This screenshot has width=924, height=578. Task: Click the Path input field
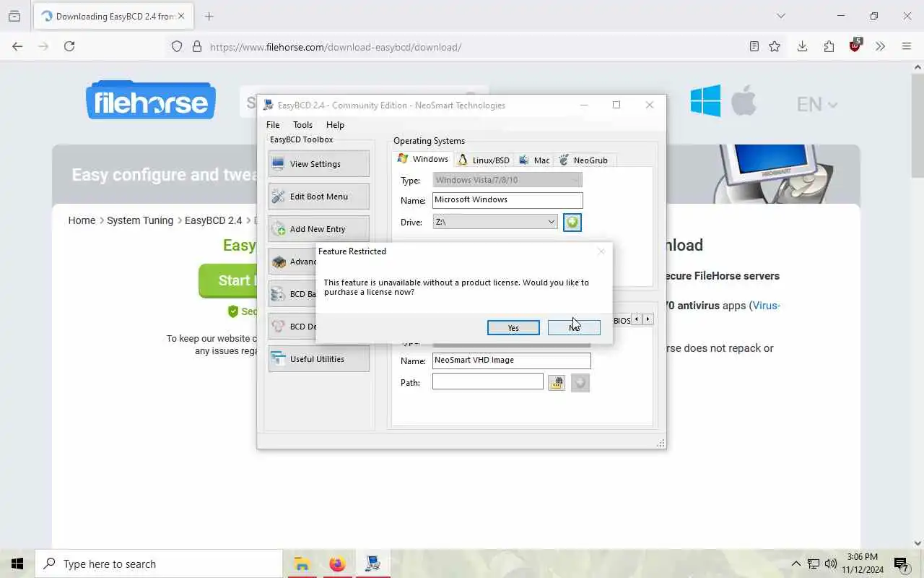pyautogui.click(x=488, y=381)
